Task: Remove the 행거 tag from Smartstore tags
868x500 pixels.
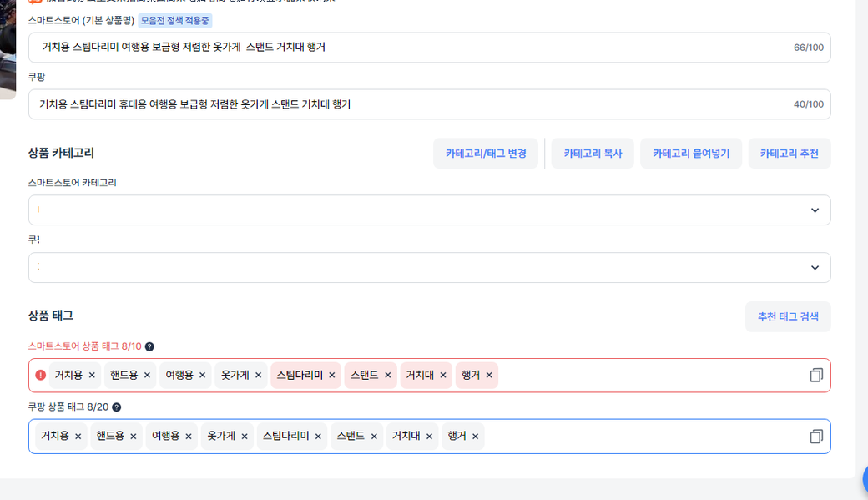Action: [489, 376]
